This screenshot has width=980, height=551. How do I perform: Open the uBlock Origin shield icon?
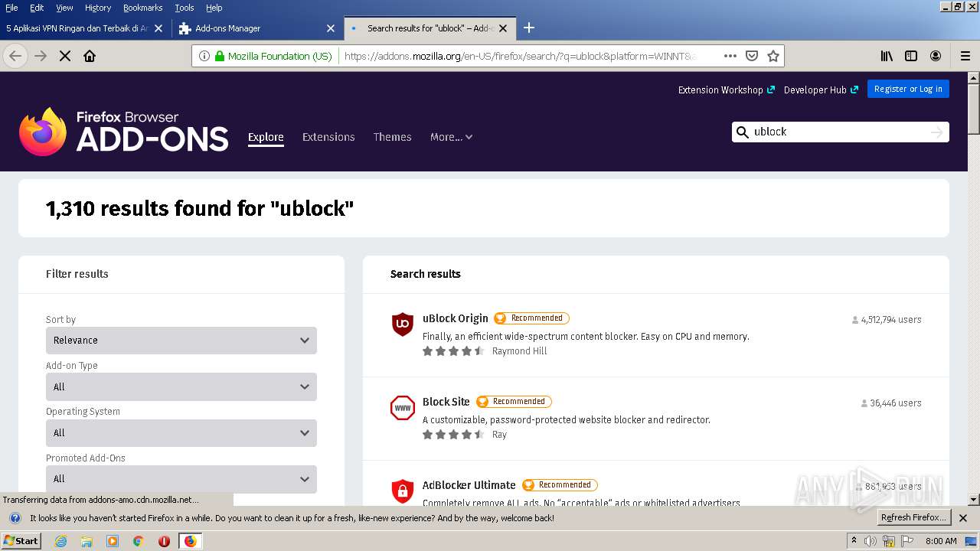tap(403, 324)
